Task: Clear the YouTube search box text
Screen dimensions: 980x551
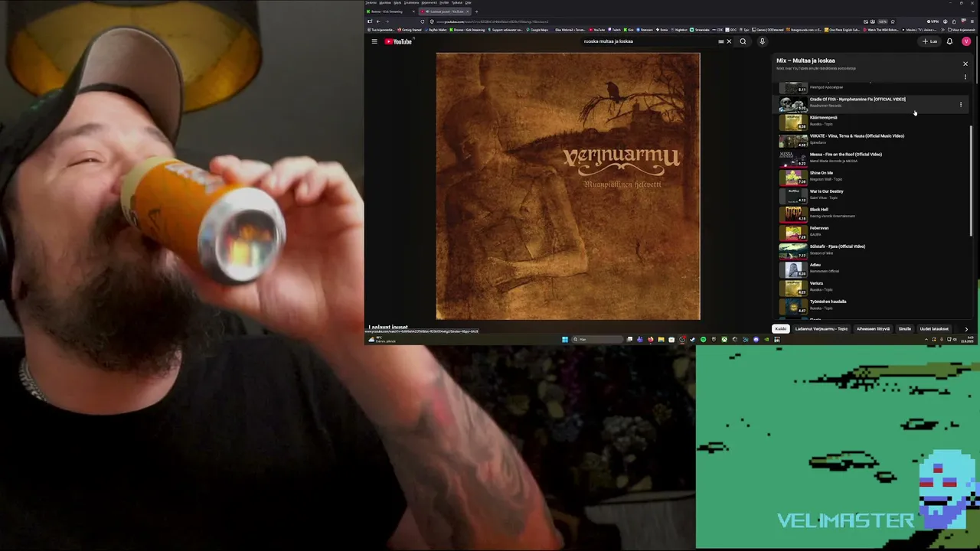Action: pos(729,41)
